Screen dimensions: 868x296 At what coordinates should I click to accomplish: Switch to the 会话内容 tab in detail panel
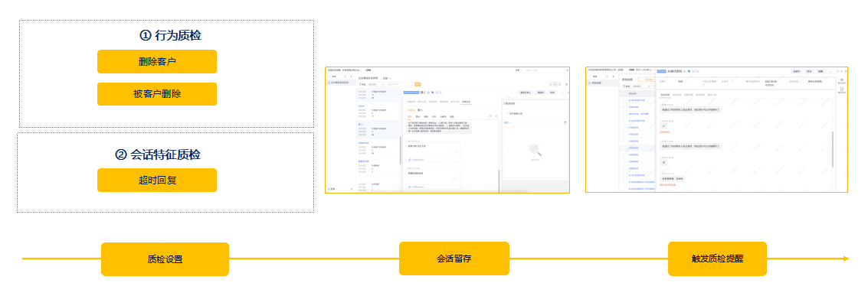[x=665, y=94]
